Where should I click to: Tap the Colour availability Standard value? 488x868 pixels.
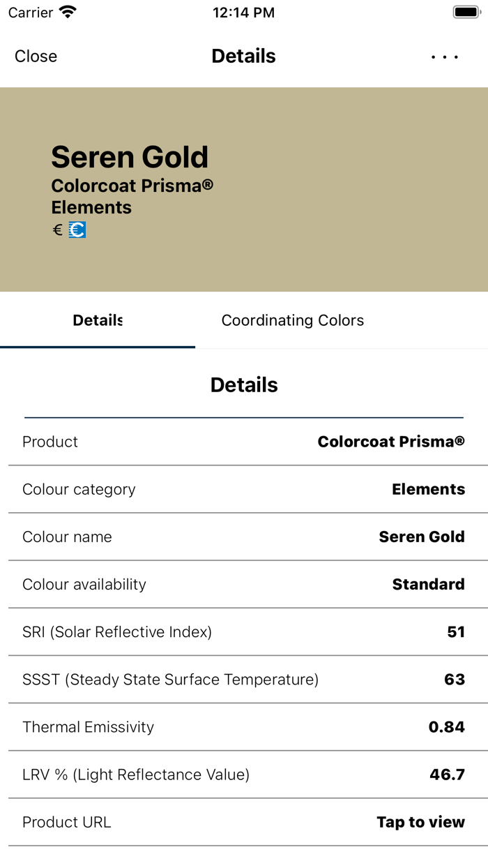pos(429,585)
